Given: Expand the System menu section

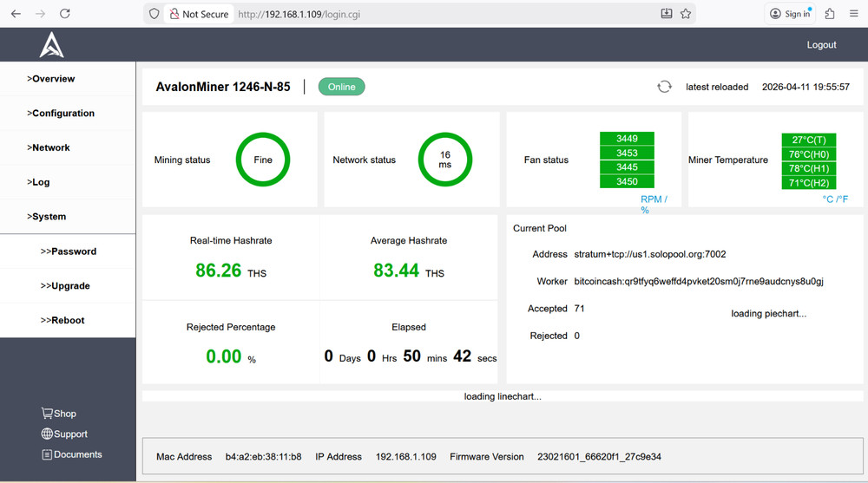Looking at the screenshot, I should click(x=48, y=217).
